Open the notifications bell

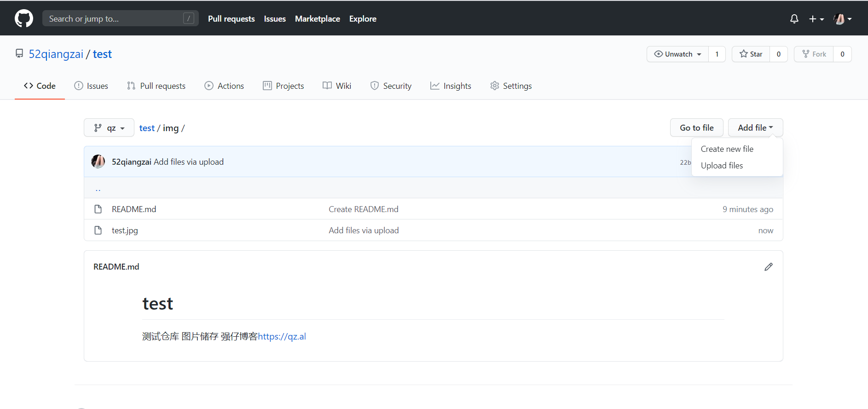point(794,19)
